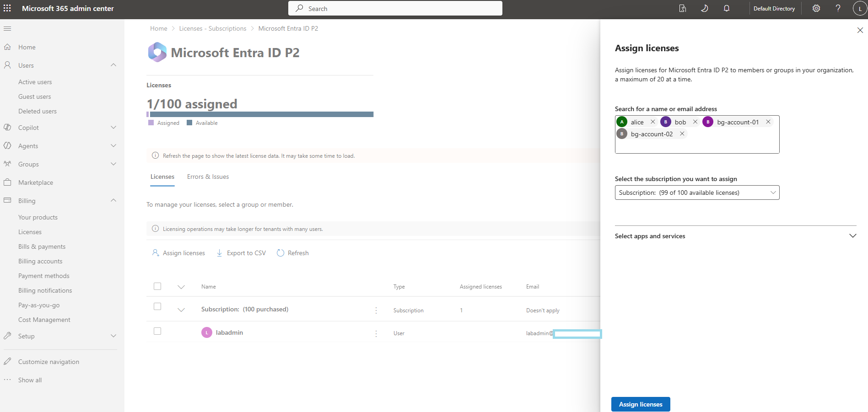Image resolution: width=868 pixels, height=412 pixels.
Task: Focus the top Search box
Action: click(395, 8)
